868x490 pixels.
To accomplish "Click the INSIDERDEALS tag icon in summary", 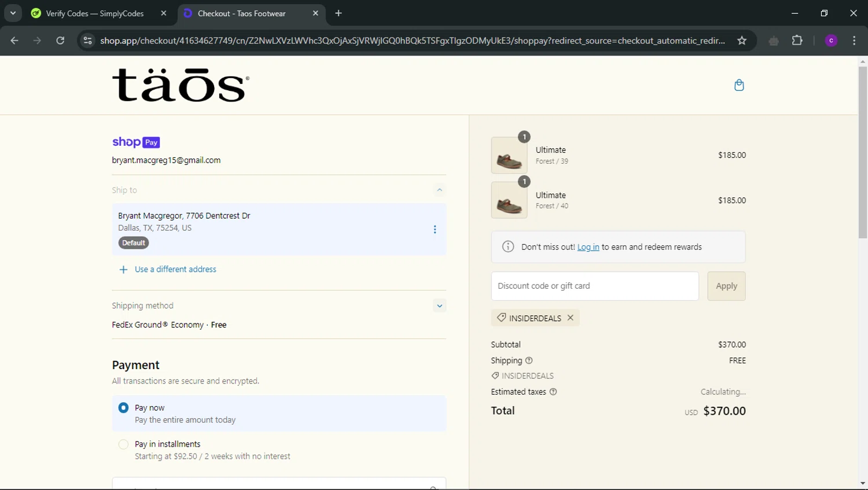I will [495, 376].
